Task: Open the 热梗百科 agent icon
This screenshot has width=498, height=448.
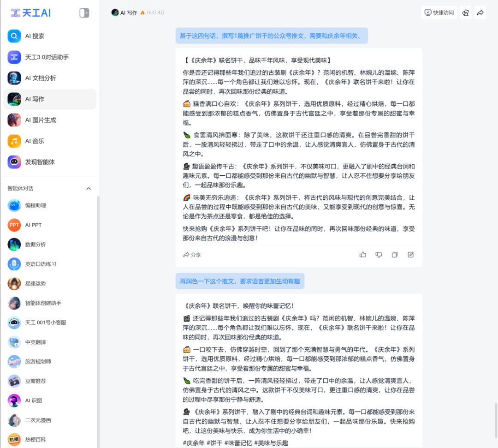Action: tap(14, 440)
